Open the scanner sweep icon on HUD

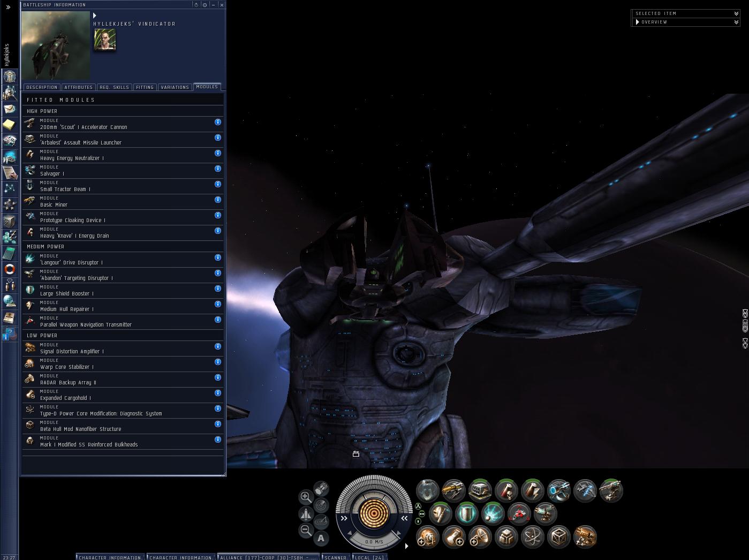321,521
